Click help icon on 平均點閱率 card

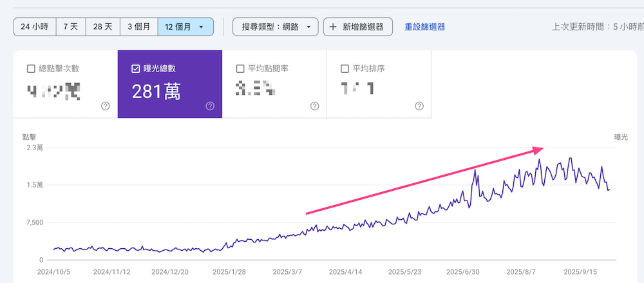[314, 106]
